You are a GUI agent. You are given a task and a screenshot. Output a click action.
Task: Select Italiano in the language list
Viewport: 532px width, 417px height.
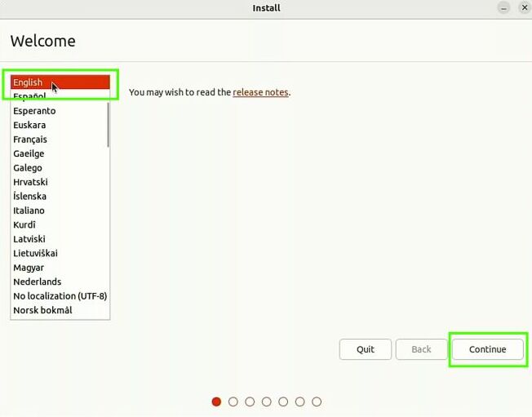pos(60,211)
